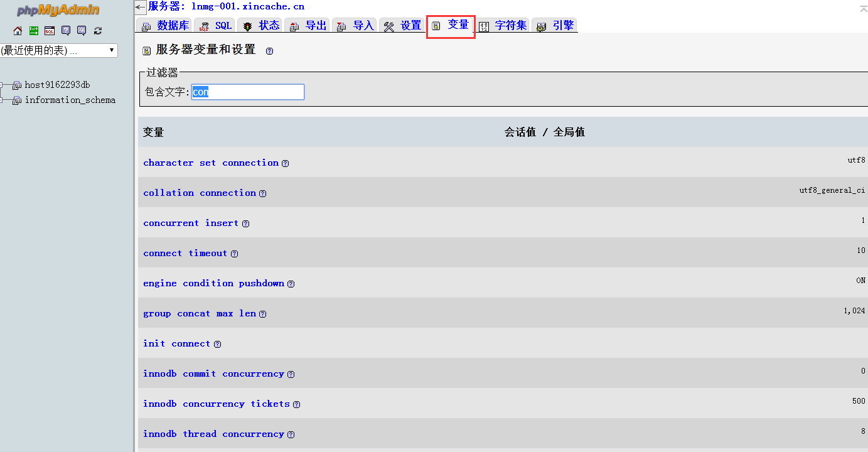Click innodb thread concurrency variable link

[213, 434]
